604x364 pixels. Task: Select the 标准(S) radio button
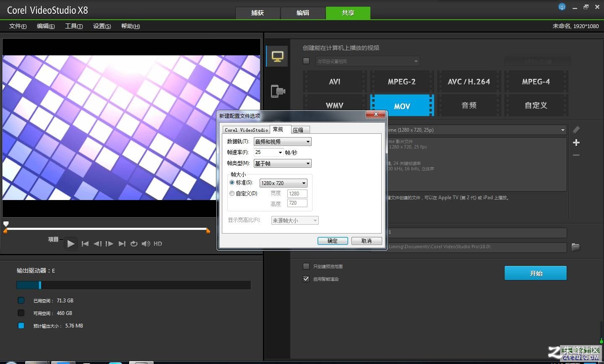click(x=232, y=182)
